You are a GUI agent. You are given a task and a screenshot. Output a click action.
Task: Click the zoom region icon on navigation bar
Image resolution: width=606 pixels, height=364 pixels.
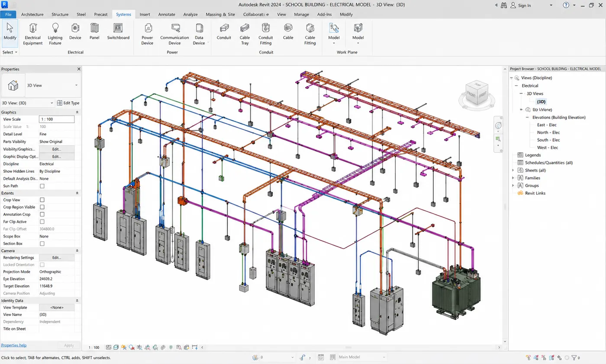(x=498, y=139)
